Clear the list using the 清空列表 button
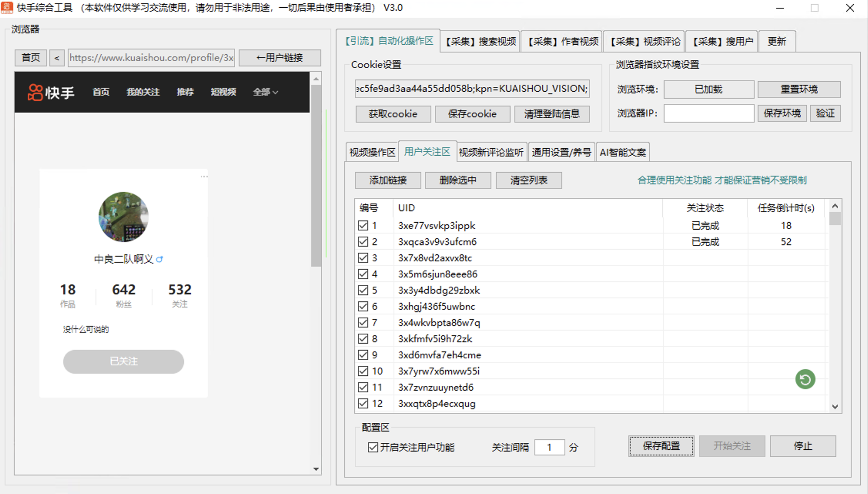Viewport: 868px width, 494px height. [x=528, y=180]
